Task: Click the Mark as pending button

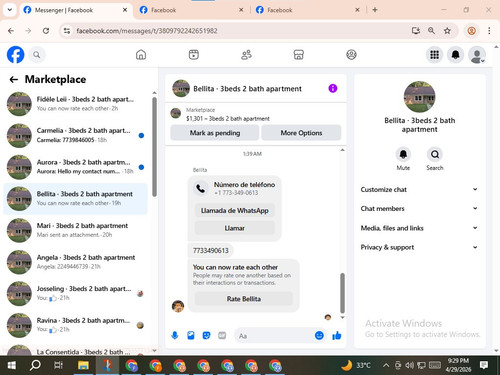Action: [x=215, y=133]
